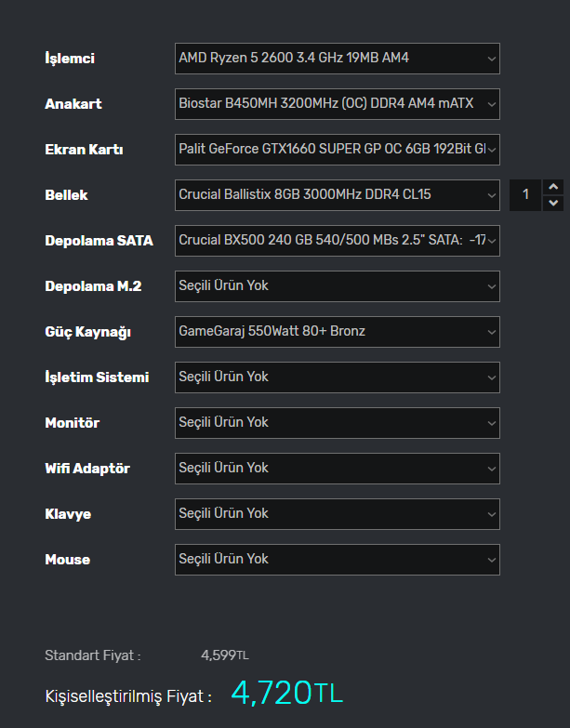Open the Klavye keyboard dropdown
Viewport: 570px width, 728px height.
[337, 514]
